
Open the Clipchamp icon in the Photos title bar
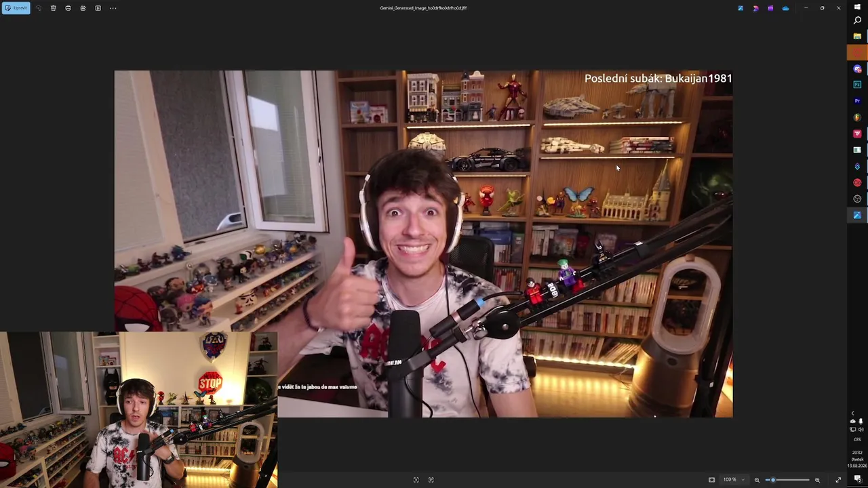point(770,8)
